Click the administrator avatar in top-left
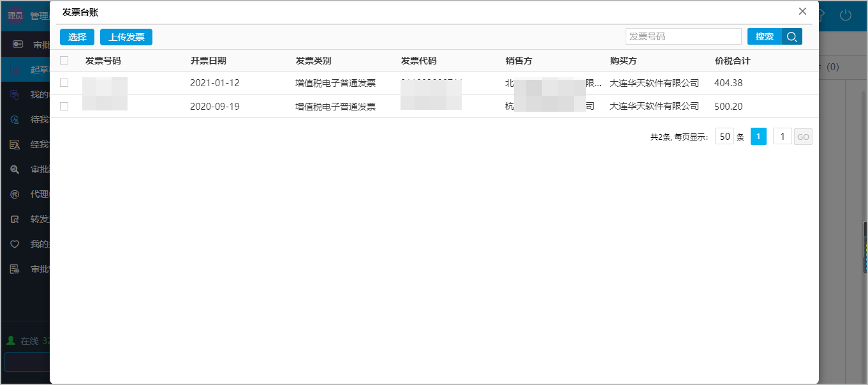The image size is (868, 385). 15,16
